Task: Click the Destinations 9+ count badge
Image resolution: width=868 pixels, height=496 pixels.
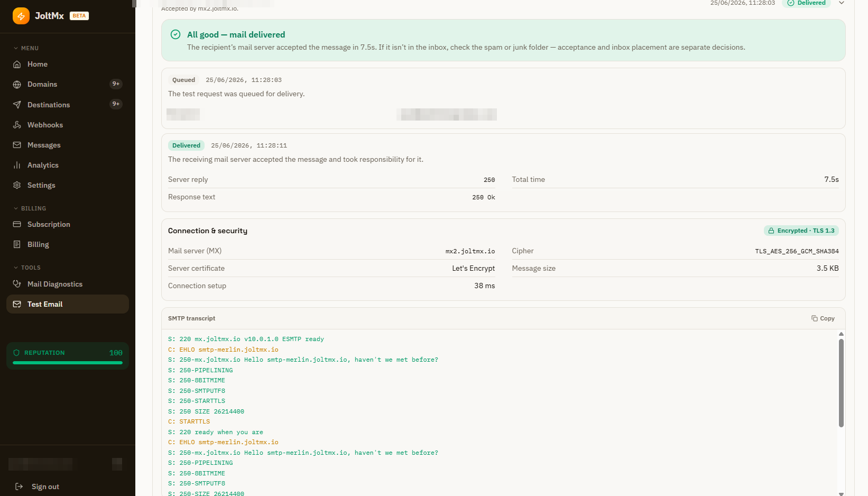Action: coord(116,104)
